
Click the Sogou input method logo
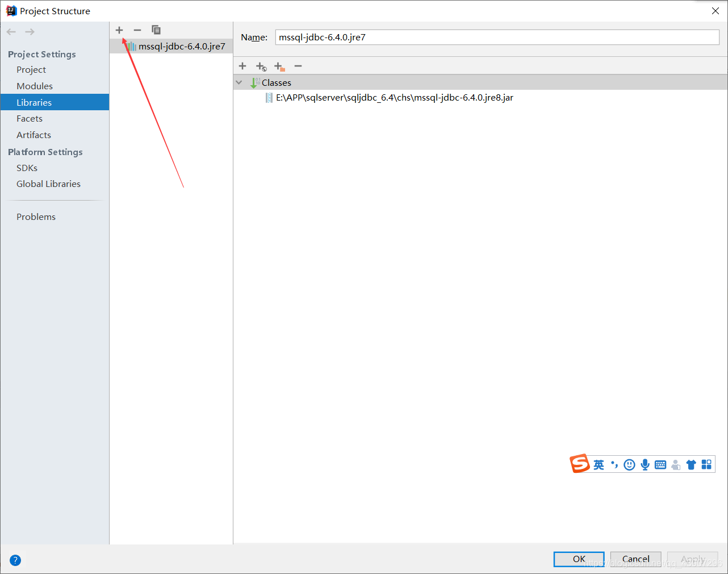[x=580, y=464]
